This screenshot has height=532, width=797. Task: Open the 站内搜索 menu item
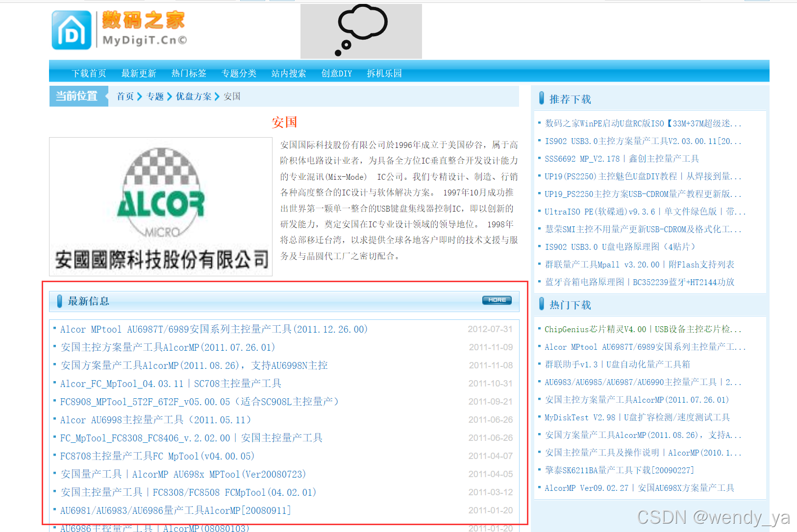tap(289, 73)
